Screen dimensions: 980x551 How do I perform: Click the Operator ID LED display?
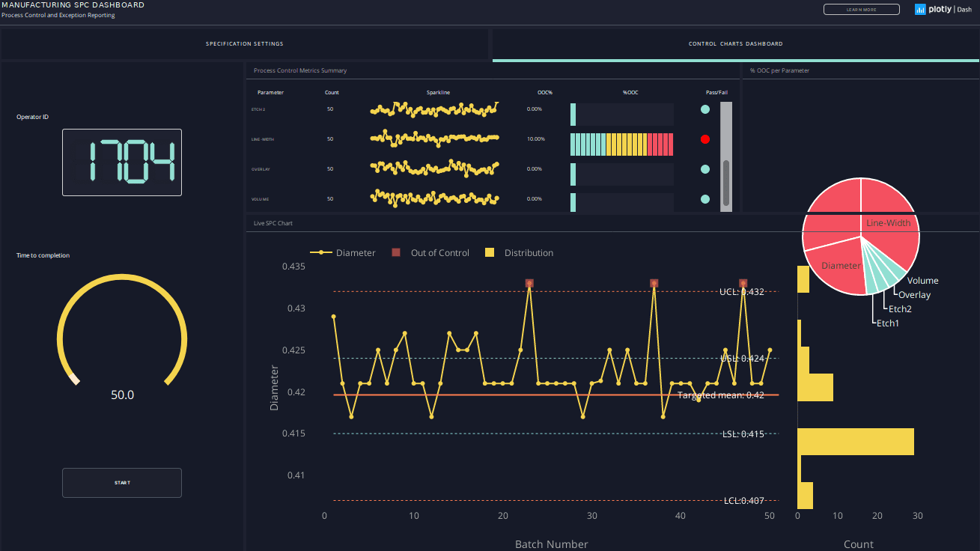tap(122, 162)
